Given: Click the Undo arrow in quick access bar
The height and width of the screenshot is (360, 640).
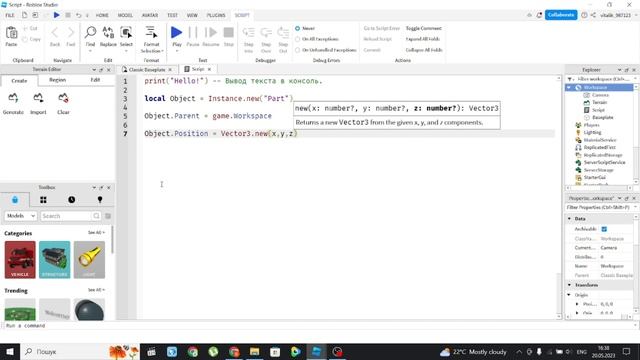Looking at the screenshot, I should tap(78, 15).
